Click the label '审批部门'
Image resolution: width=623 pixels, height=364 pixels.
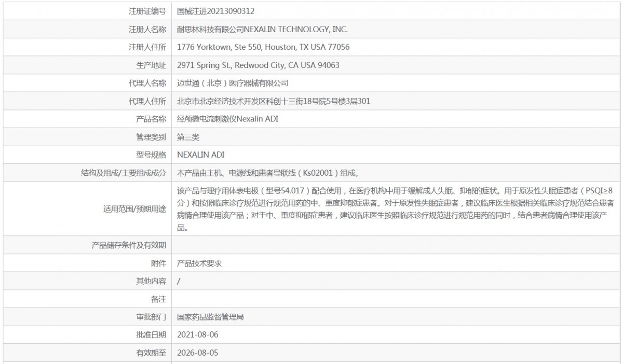tap(151, 317)
